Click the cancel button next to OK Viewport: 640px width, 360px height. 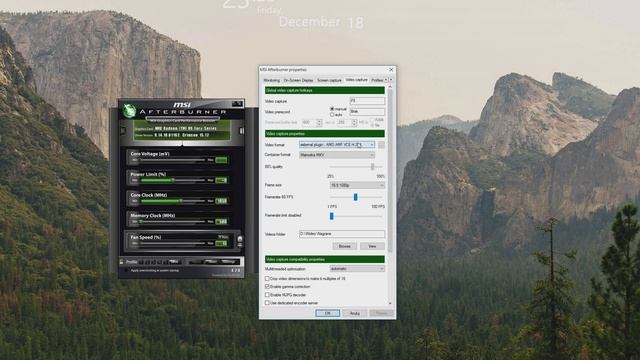tap(355, 313)
